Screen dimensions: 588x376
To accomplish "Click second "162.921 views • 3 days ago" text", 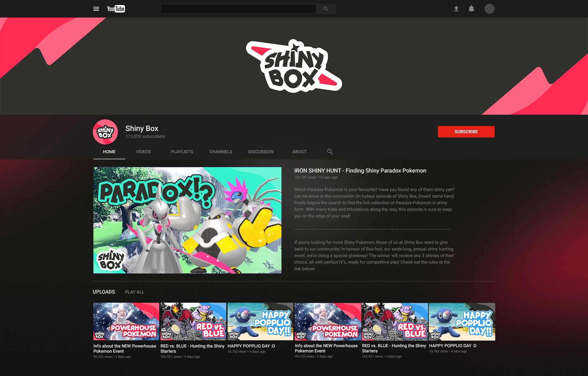I will (x=382, y=357).
